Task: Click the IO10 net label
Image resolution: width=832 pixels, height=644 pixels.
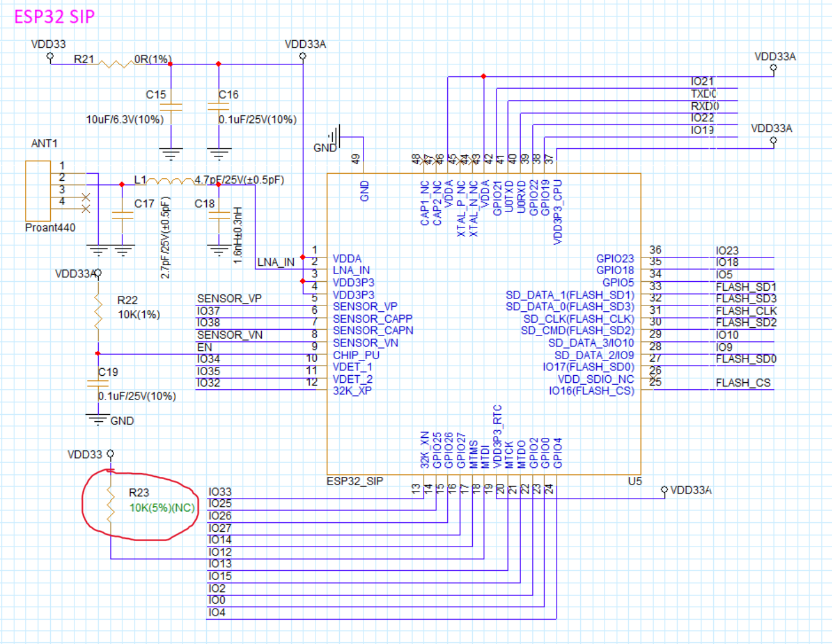Action: (727, 335)
